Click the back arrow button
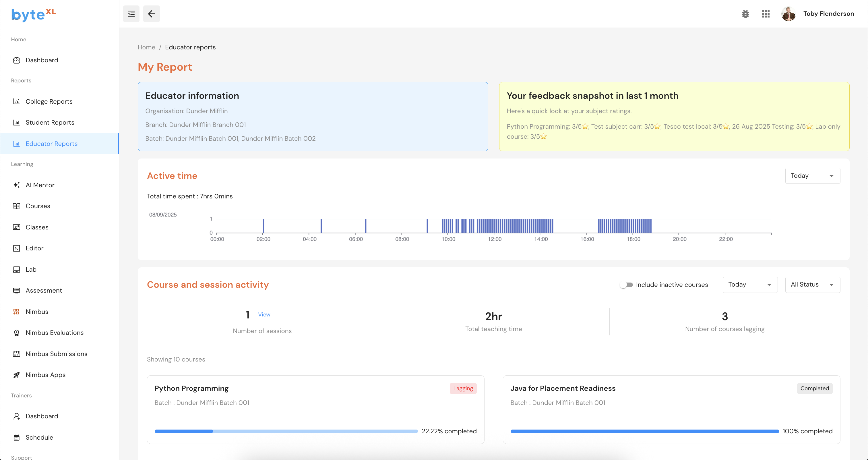 [151, 14]
